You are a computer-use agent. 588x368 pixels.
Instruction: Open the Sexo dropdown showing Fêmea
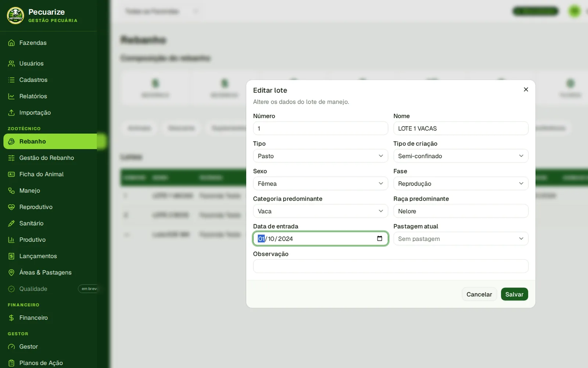[320, 184]
